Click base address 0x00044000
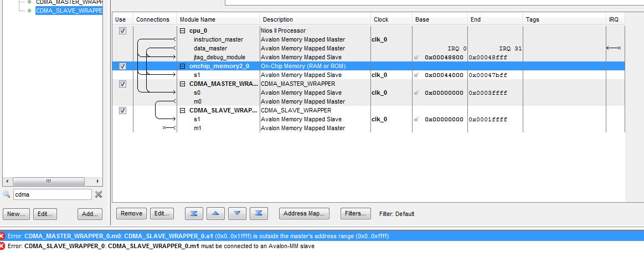644x257 pixels. (444, 75)
